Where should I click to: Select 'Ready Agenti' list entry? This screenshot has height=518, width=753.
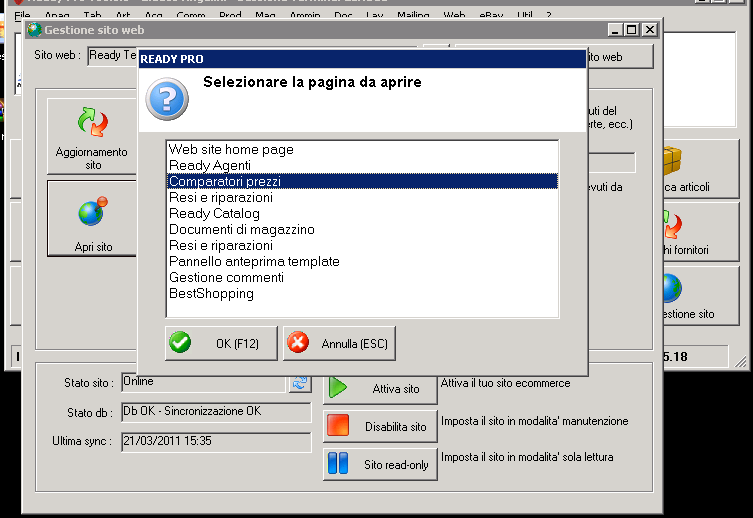click(x=362, y=166)
